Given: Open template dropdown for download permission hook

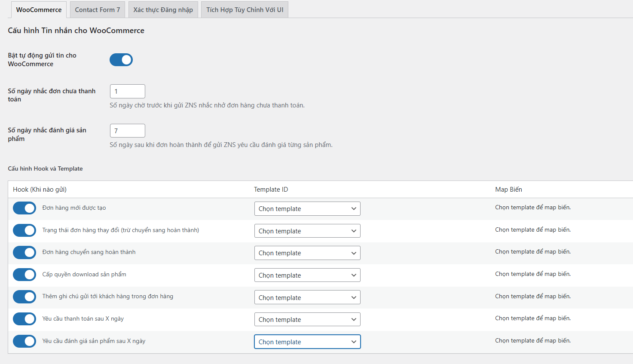Looking at the screenshot, I should tap(307, 275).
